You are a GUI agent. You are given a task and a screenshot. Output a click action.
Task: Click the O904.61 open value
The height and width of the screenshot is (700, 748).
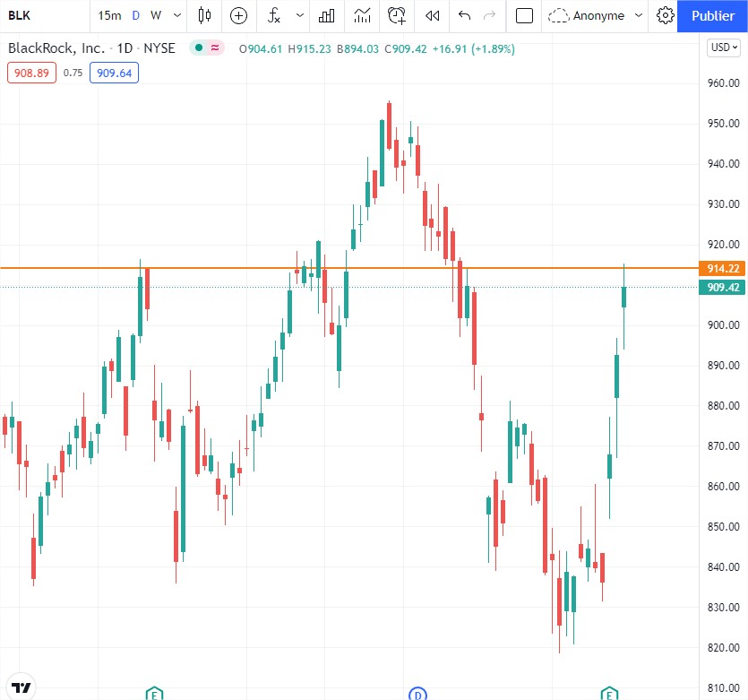coord(261,49)
